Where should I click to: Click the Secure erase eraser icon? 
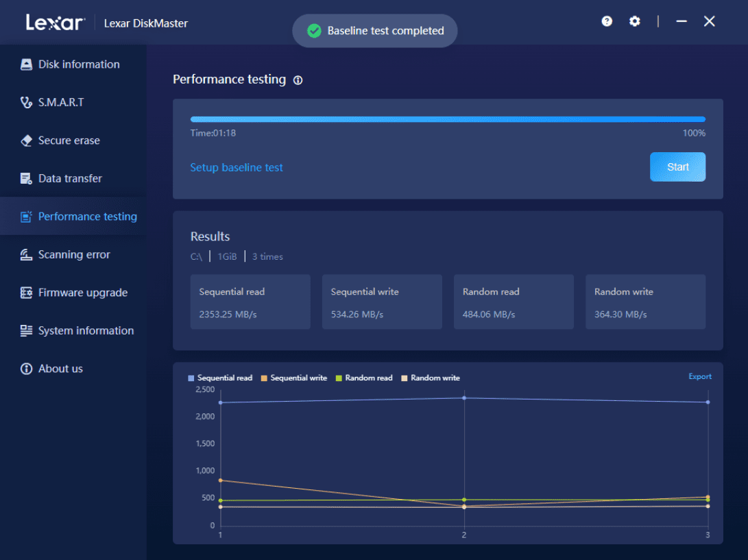[x=26, y=141]
